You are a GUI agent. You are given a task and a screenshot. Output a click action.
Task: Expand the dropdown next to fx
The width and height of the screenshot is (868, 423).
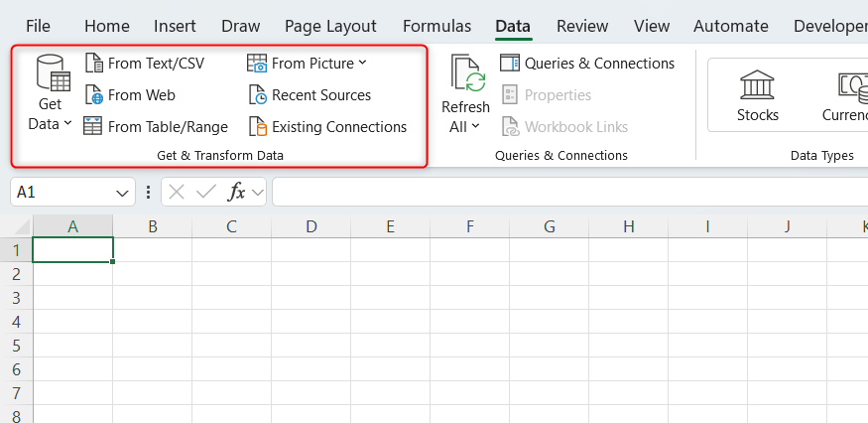click(257, 193)
